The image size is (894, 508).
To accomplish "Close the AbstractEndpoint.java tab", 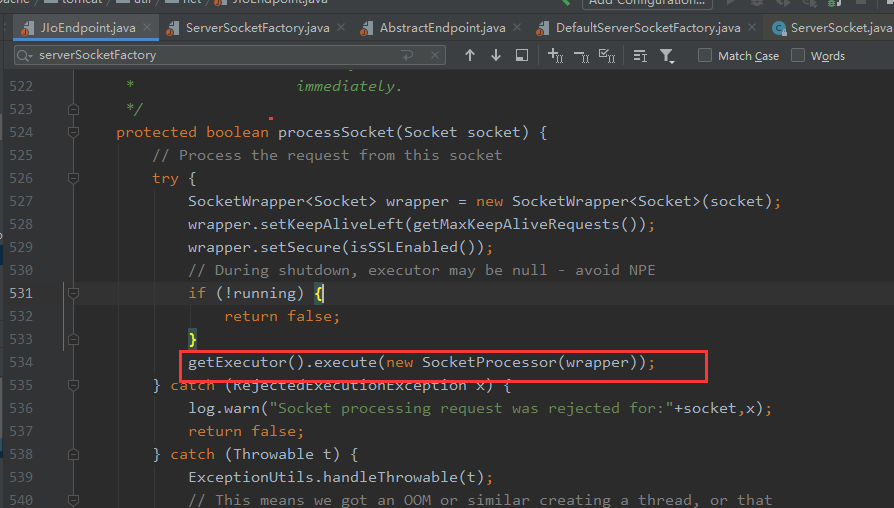I will (517, 27).
